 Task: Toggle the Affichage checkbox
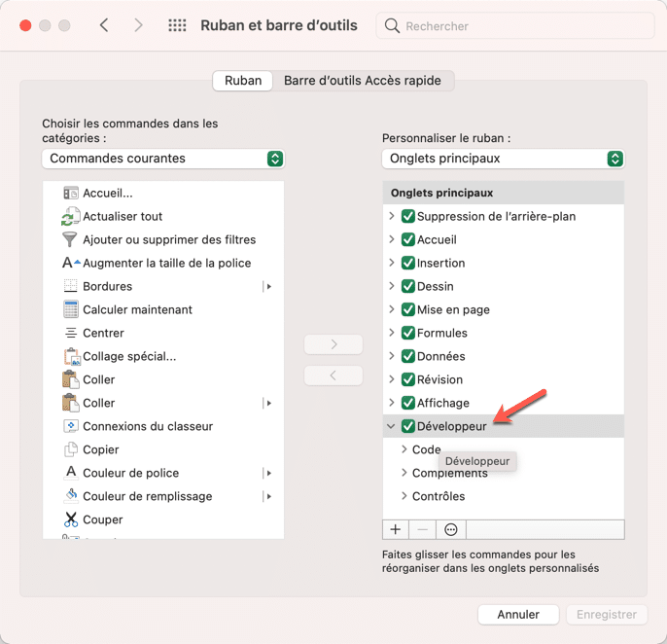(x=408, y=403)
